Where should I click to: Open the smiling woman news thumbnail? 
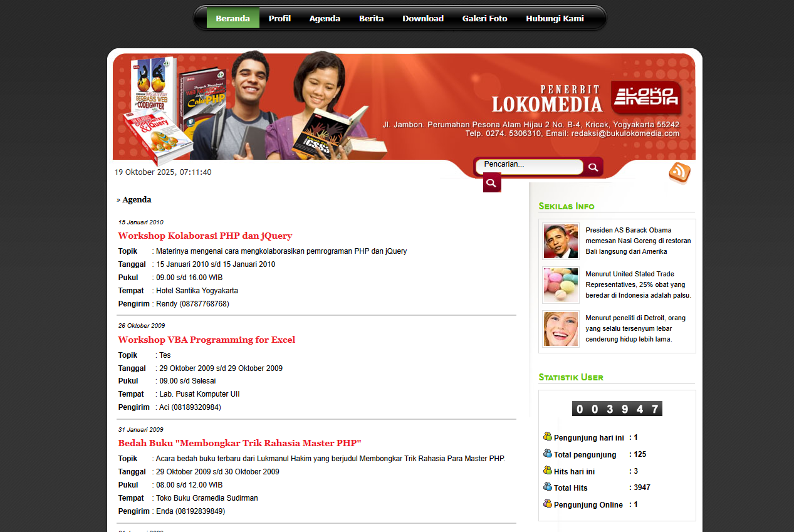point(560,329)
